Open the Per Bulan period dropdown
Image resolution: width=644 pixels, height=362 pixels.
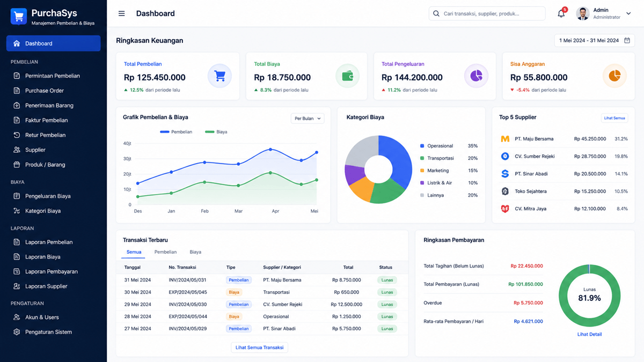click(x=308, y=119)
